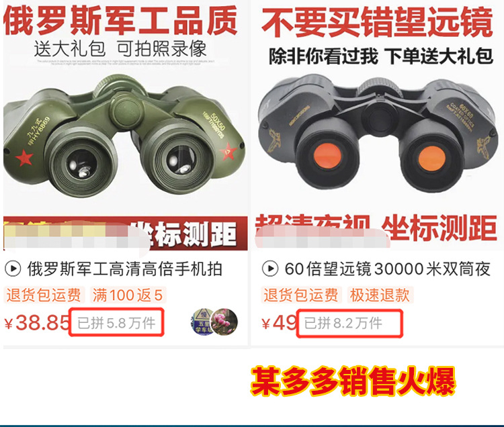Click the 满100返5 promotion tag
The width and height of the screenshot is (504, 427).
pyautogui.click(x=128, y=295)
